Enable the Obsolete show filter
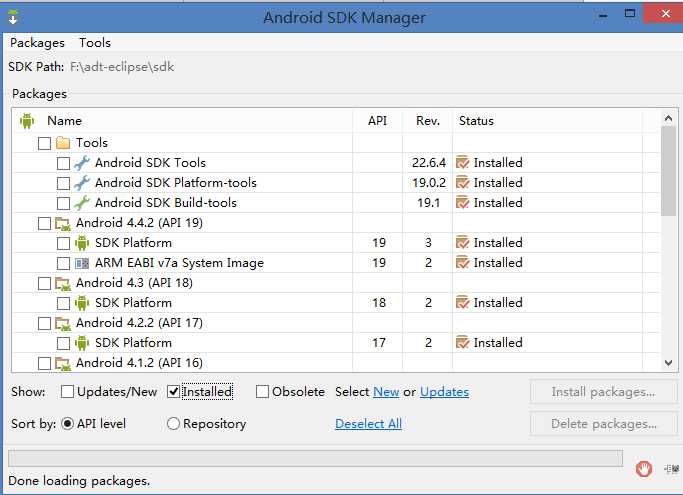Screen dimensions: 683x495 [262, 392]
